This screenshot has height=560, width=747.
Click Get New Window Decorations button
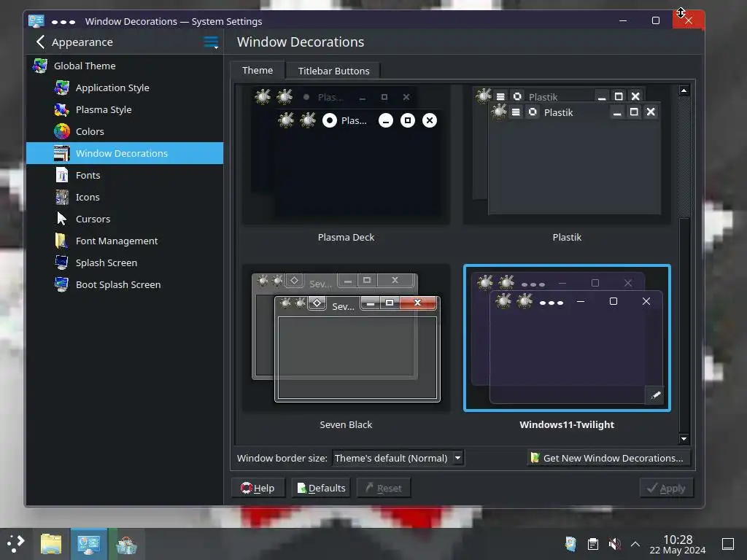point(608,458)
